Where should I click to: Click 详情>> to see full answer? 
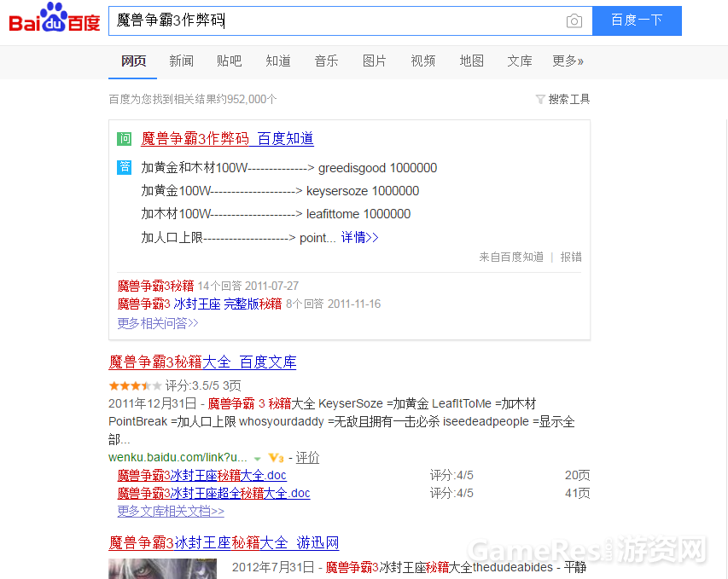pos(360,238)
